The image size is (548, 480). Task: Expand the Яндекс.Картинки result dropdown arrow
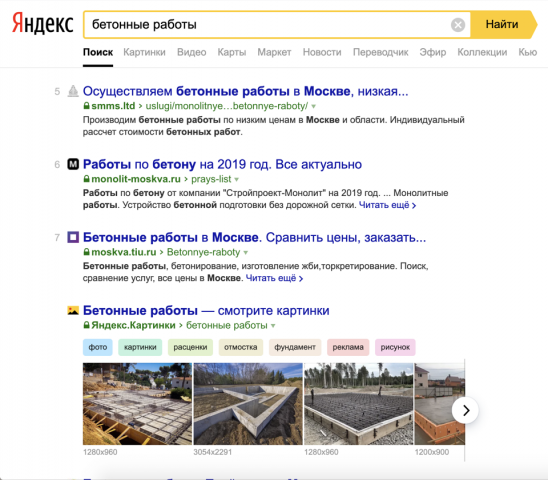[x=273, y=325]
